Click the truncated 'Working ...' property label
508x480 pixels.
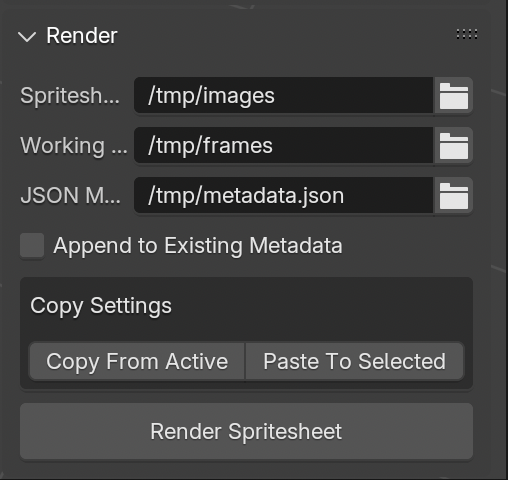point(74,146)
